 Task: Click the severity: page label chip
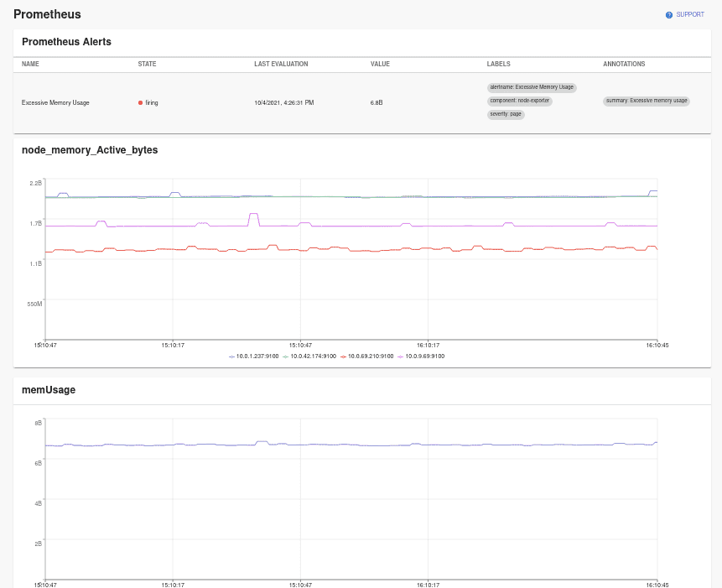pos(506,114)
